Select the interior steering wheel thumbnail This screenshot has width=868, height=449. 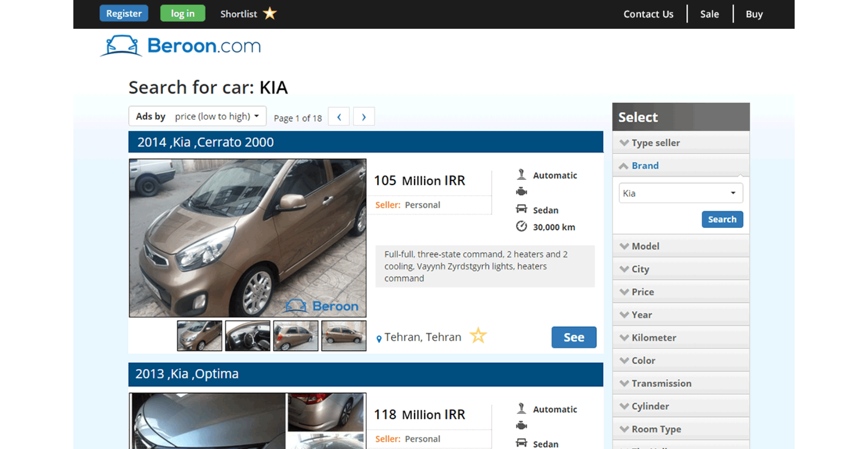click(x=248, y=336)
